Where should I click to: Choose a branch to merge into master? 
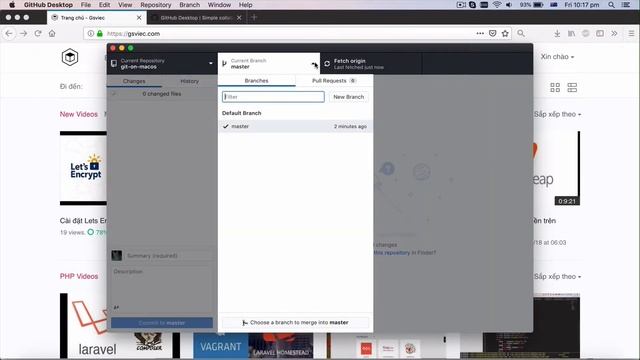pos(296,322)
